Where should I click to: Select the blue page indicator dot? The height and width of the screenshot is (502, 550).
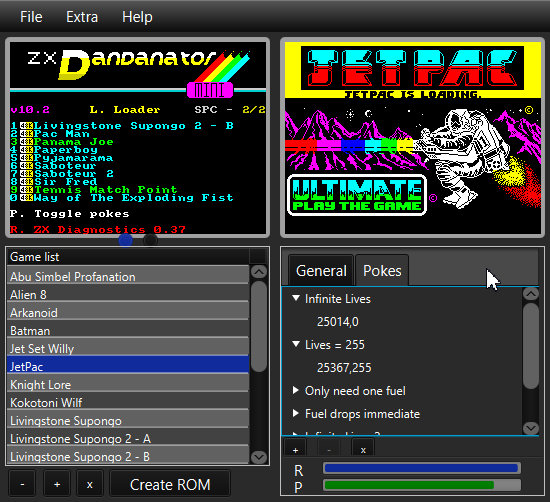coord(126,240)
